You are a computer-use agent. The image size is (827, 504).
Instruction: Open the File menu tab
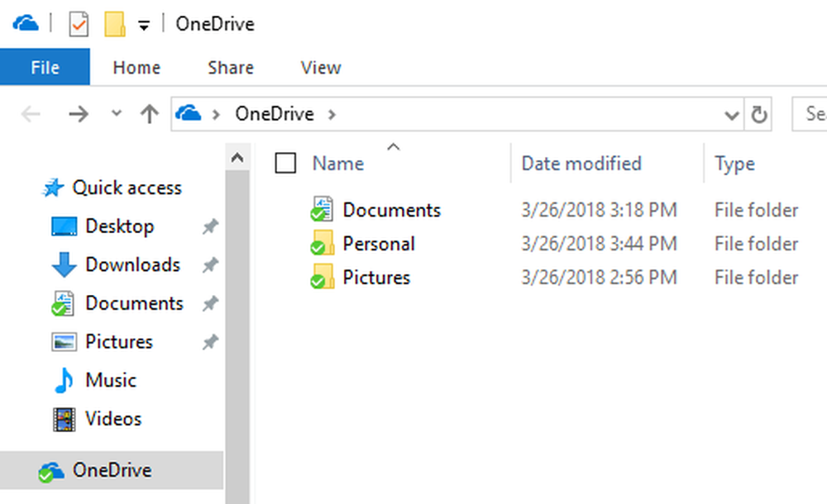tap(45, 67)
